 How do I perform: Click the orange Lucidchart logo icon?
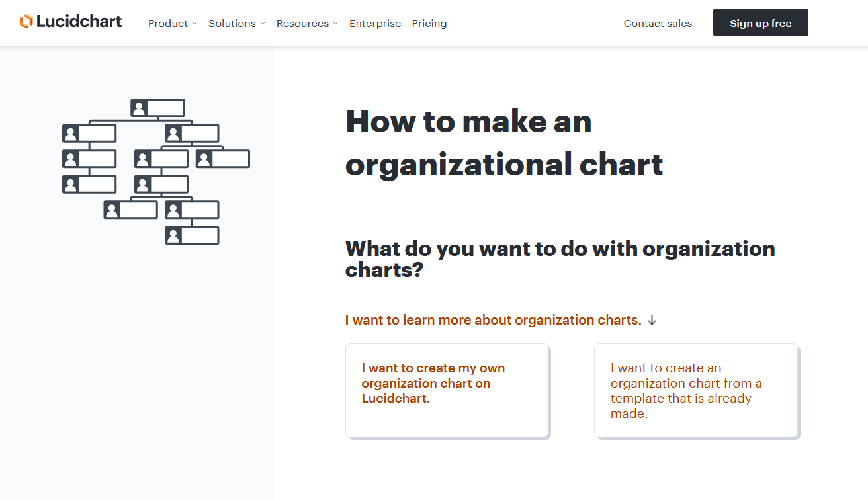coord(26,22)
